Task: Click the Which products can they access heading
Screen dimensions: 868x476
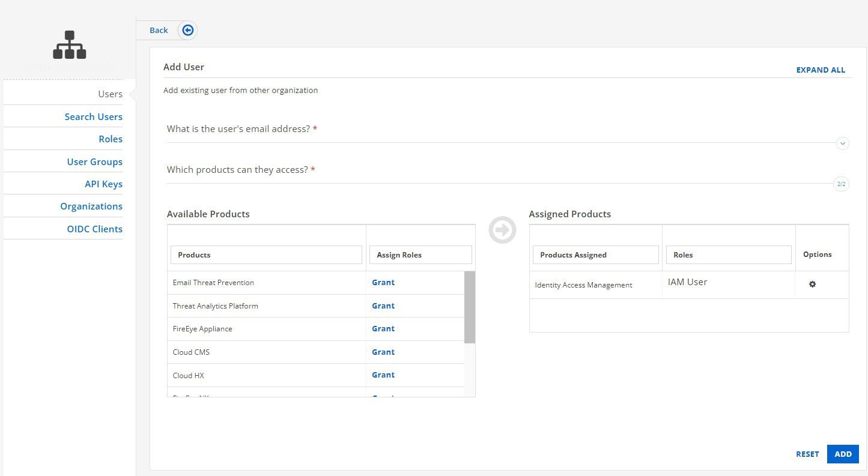Action: 241,170
